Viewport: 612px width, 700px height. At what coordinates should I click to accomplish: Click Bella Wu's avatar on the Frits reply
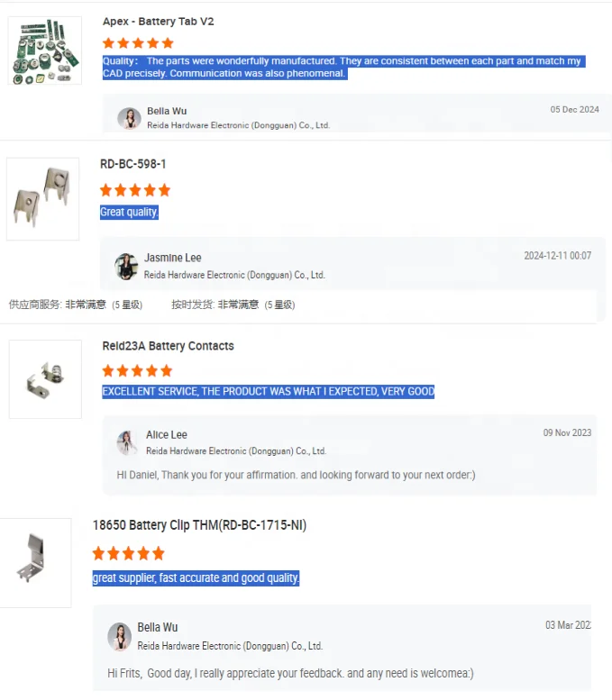(x=119, y=637)
